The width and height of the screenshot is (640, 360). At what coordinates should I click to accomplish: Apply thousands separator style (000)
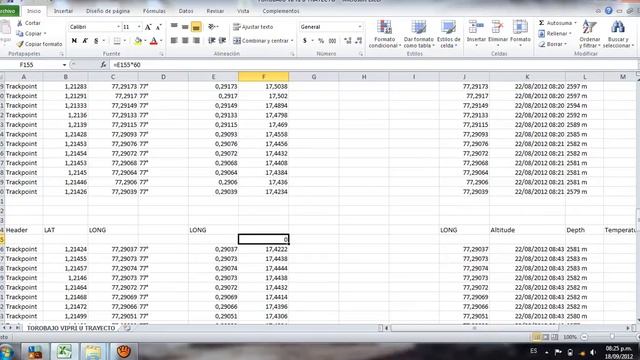click(332, 41)
